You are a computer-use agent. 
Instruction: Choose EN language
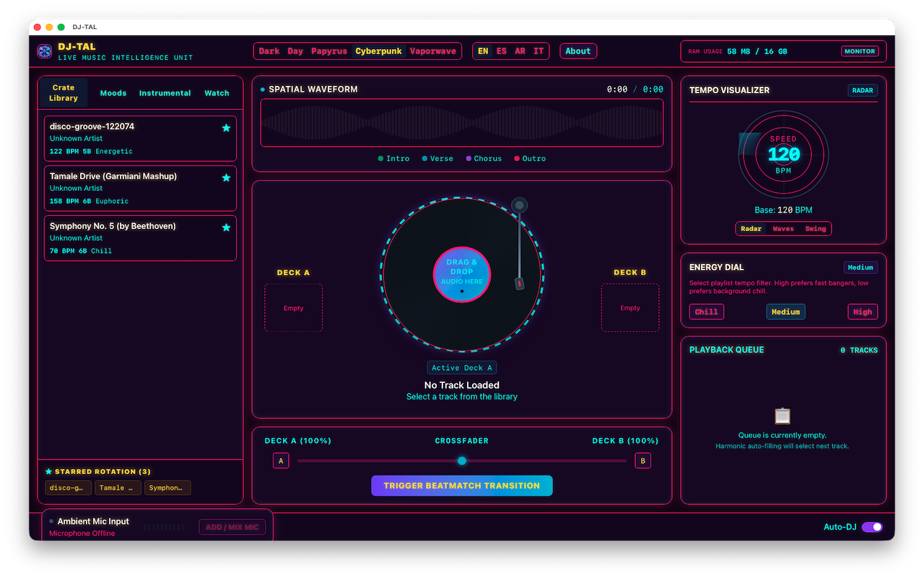[x=483, y=51]
